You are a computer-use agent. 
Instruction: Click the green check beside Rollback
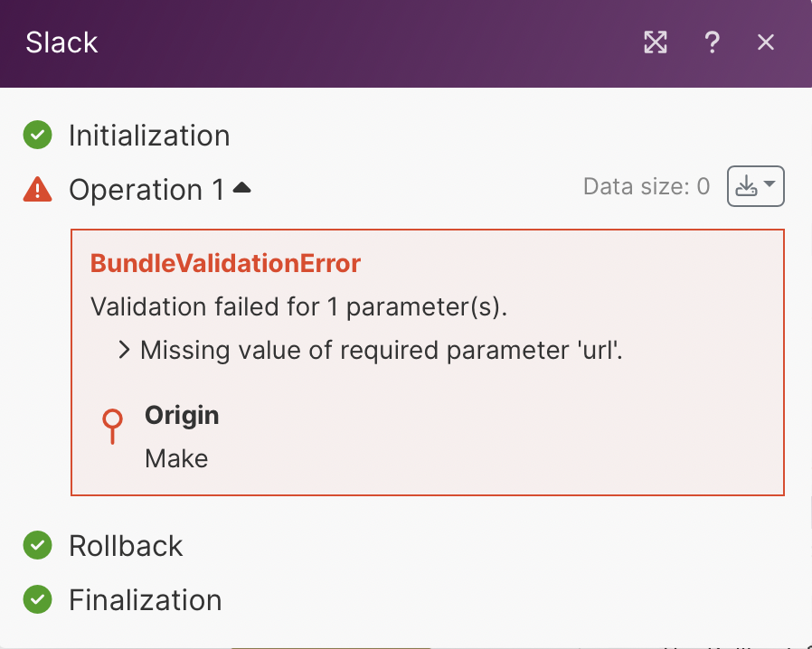click(37, 545)
